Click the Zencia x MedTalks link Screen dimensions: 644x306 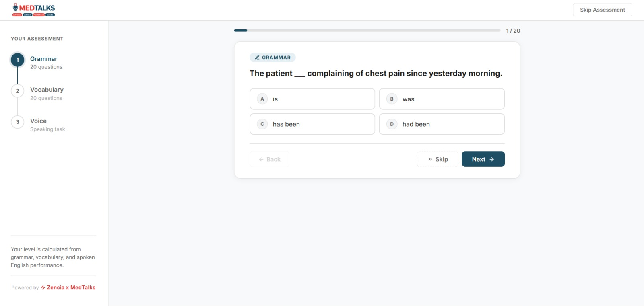click(x=71, y=288)
